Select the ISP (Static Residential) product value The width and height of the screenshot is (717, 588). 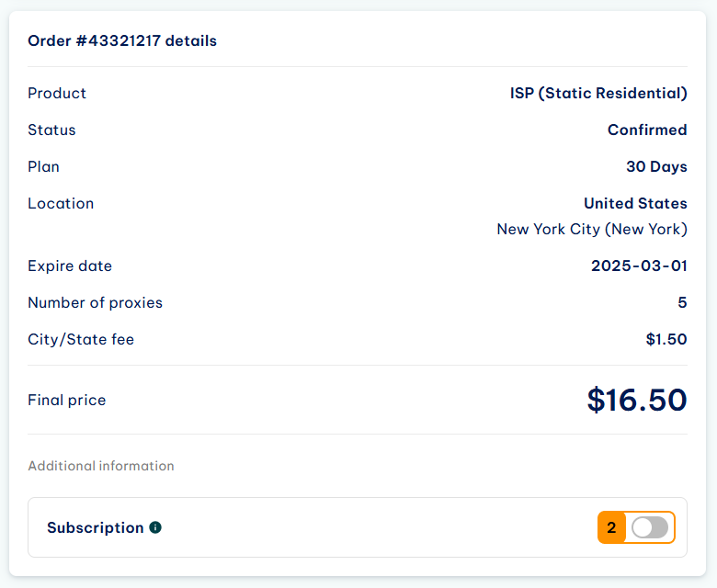pos(598,93)
